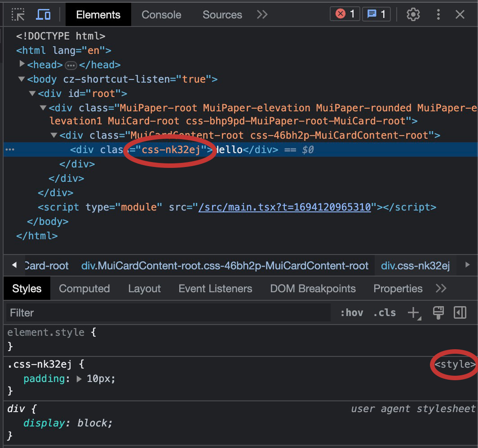Toggle the computed styles sidebar icon
478x448 pixels.
click(x=460, y=313)
